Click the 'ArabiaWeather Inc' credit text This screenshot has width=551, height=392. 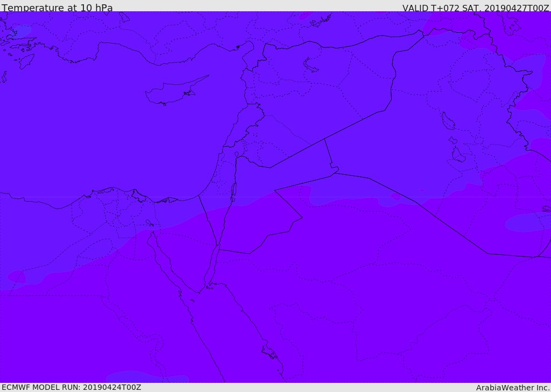click(x=512, y=388)
